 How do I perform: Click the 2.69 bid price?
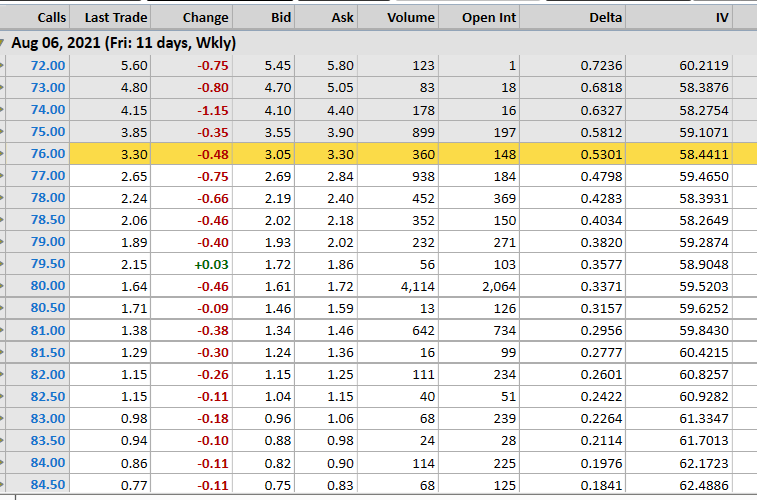coord(278,177)
